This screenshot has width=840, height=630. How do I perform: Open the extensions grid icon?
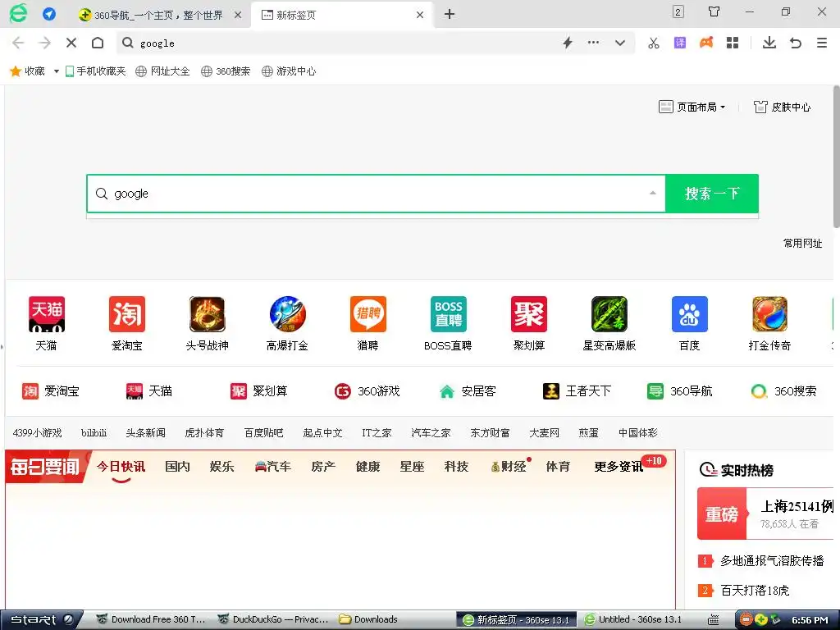(733, 43)
